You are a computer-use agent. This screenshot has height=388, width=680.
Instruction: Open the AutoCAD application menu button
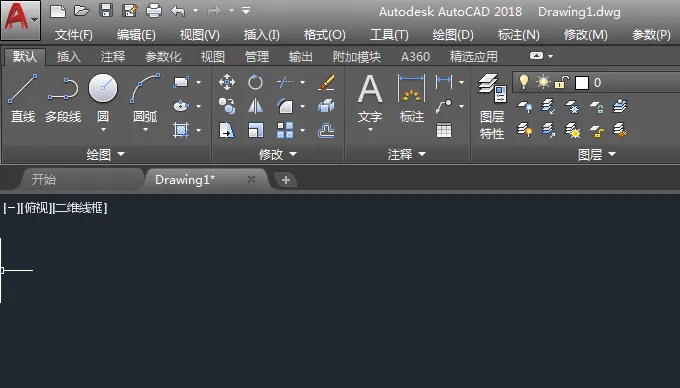pos(20,20)
